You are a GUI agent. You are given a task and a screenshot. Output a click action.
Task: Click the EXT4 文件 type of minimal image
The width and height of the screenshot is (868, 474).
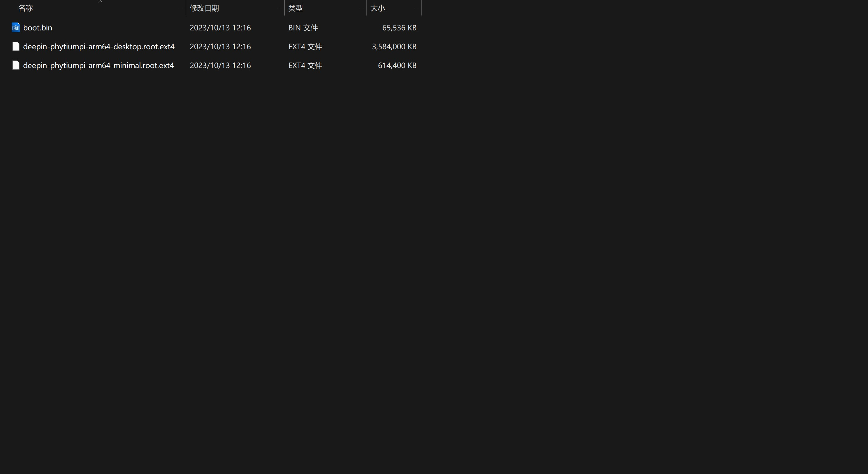[x=305, y=65]
